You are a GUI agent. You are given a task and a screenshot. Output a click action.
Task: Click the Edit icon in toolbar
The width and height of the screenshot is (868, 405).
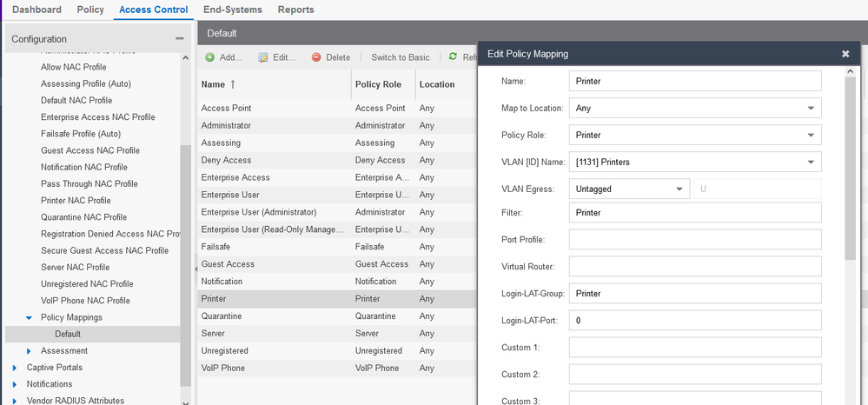tap(263, 57)
